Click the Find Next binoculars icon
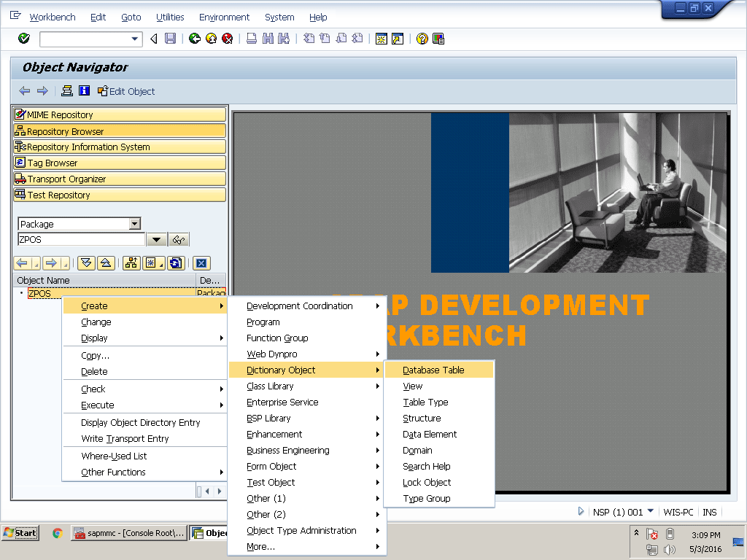Screen dimensions: 747x560 [284, 39]
